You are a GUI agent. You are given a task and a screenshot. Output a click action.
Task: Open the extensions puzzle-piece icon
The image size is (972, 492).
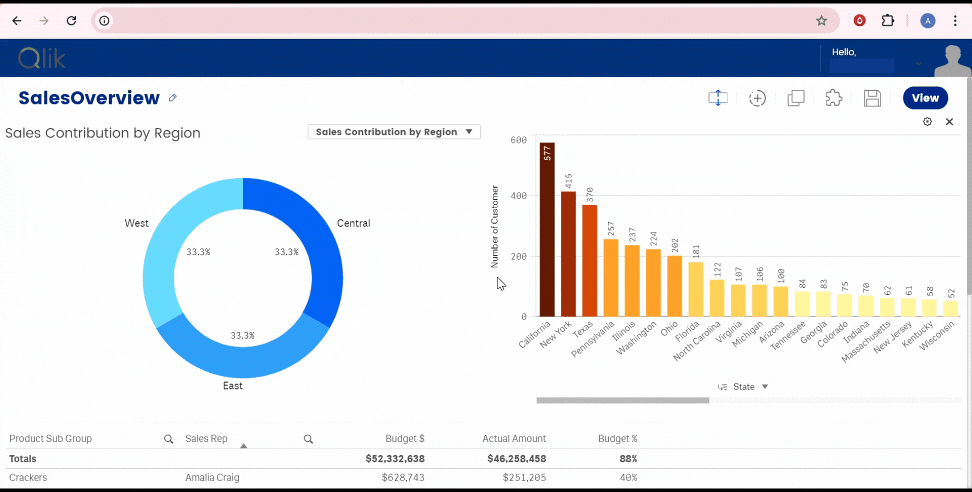834,98
